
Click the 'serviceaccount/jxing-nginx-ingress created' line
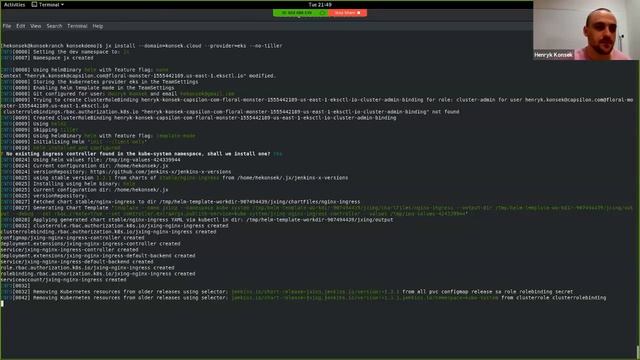coord(64,280)
